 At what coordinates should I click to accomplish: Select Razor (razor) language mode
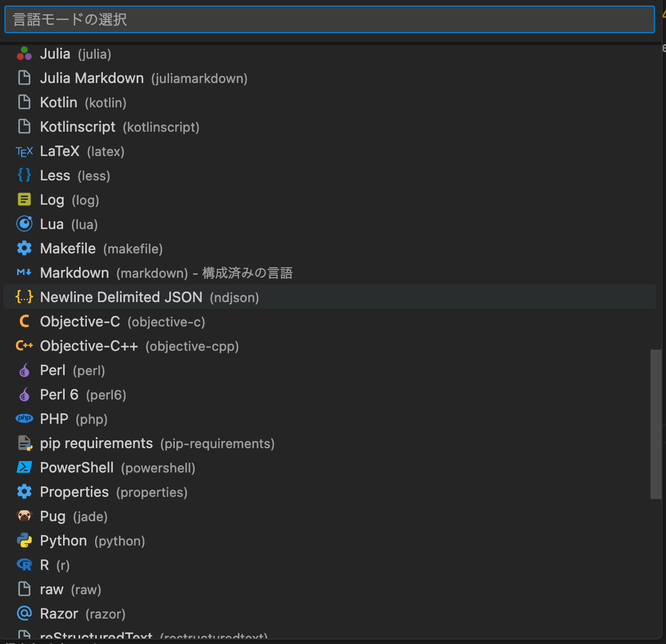330,614
